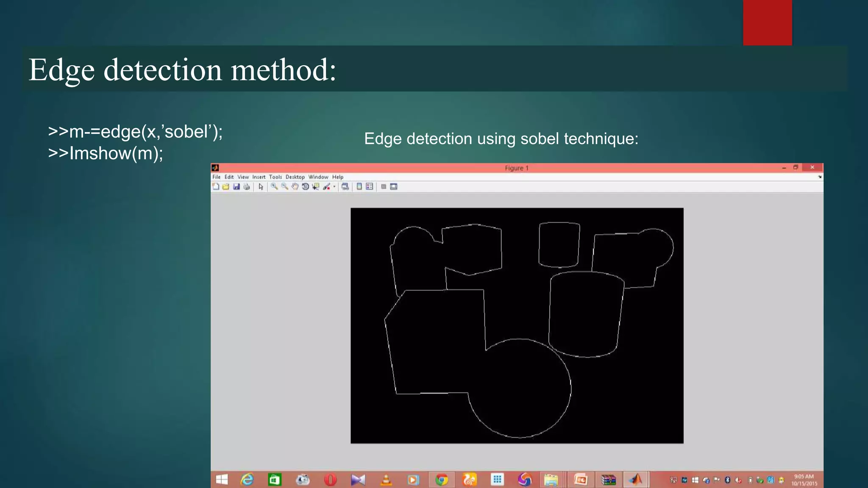Switch to PowerPoint in taskbar
This screenshot has height=488, width=868.
point(580,480)
